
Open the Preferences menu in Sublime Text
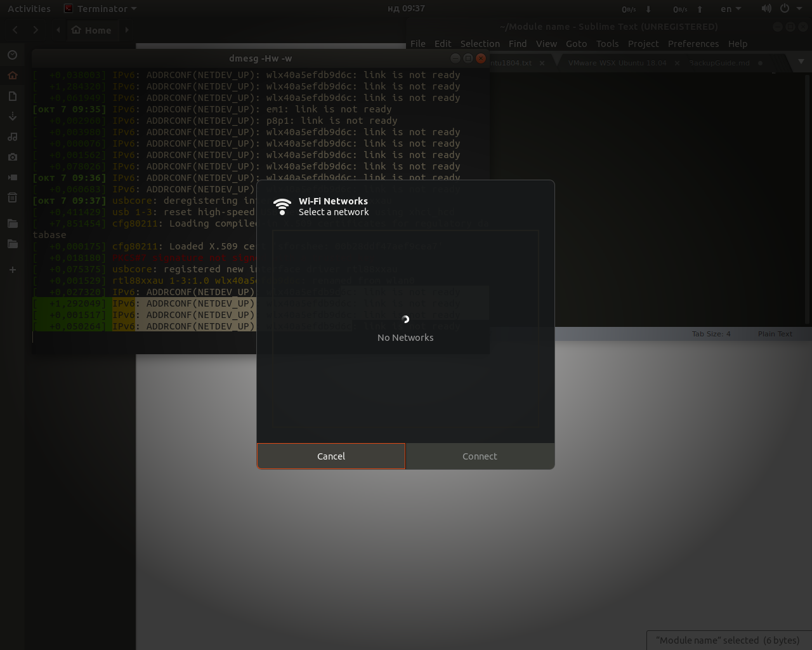(693, 44)
